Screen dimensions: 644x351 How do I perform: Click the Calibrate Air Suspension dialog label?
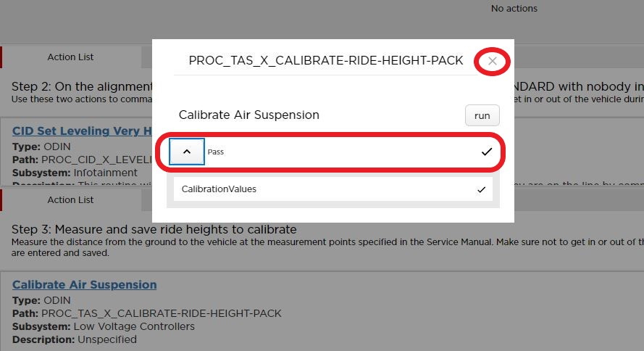point(248,115)
